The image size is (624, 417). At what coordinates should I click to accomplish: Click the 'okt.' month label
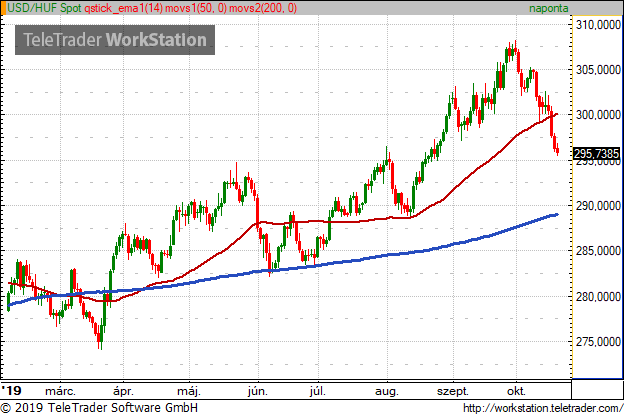pos(516,391)
